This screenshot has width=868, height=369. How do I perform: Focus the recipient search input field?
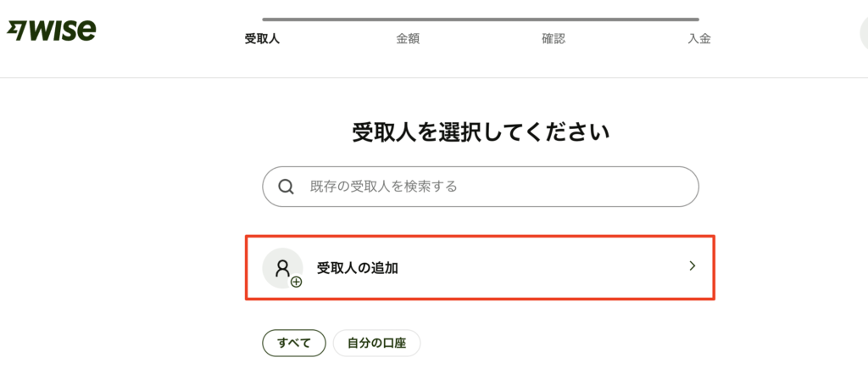pyautogui.click(x=481, y=187)
